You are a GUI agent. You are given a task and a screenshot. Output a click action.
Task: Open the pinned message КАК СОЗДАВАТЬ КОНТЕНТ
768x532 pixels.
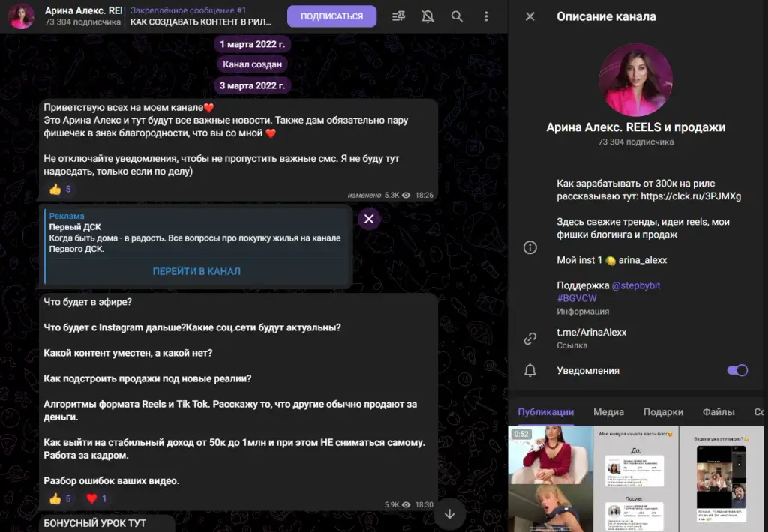(201, 16)
